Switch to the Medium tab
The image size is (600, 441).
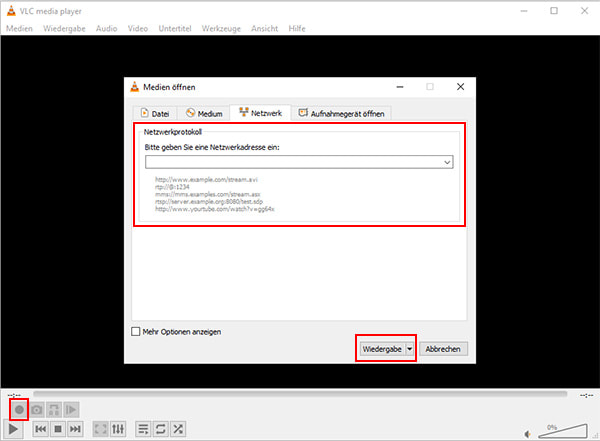point(204,113)
